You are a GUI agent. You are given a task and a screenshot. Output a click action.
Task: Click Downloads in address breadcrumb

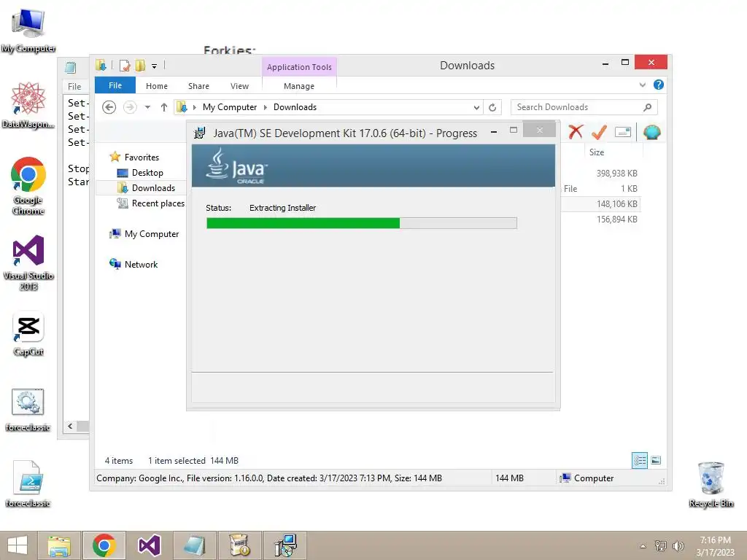tap(295, 107)
